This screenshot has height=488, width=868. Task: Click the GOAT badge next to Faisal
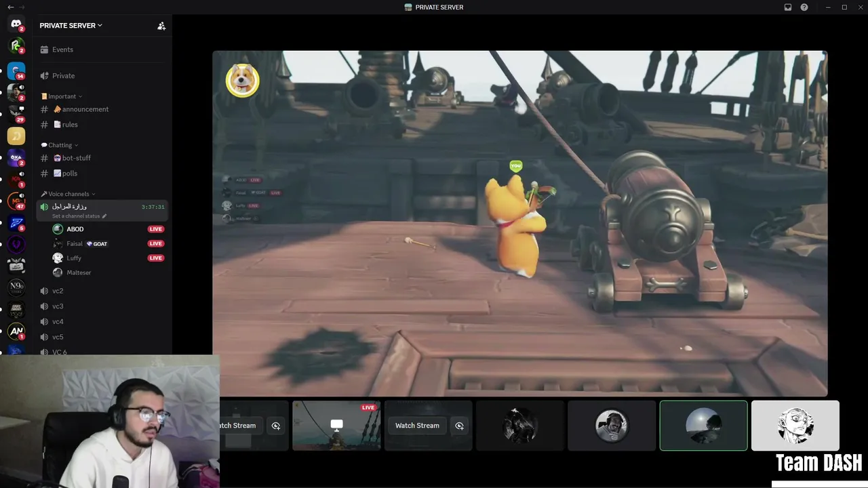tap(97, 244)
